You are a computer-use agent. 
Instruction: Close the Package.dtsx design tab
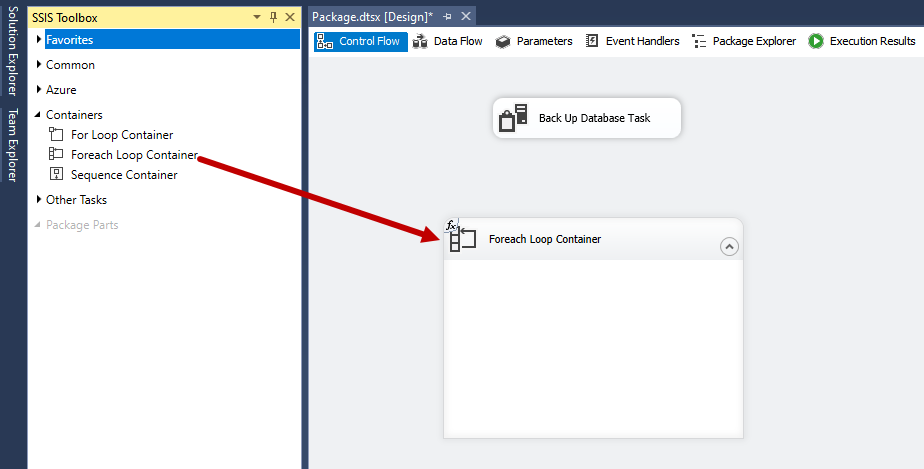[466, 16]
